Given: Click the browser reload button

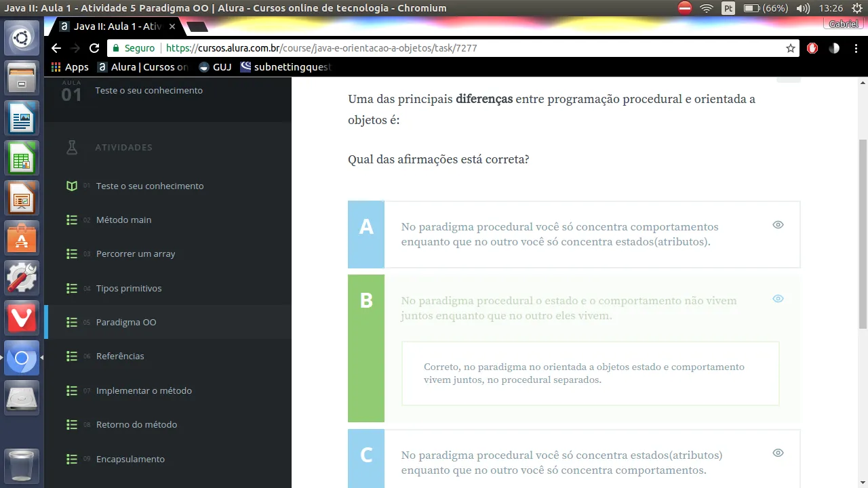Looking at the screenshot, I should (x=94, y=48).
